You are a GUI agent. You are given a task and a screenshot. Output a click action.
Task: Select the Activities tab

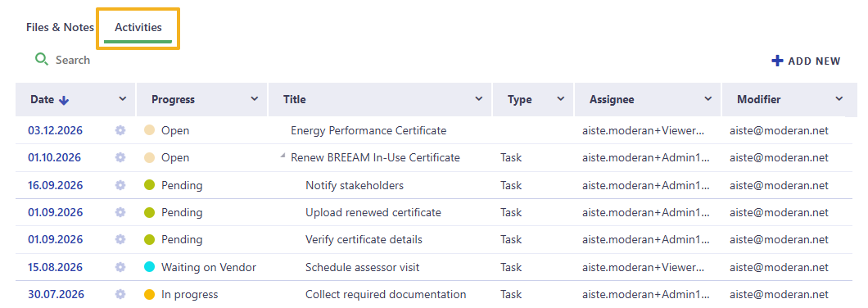138,27
